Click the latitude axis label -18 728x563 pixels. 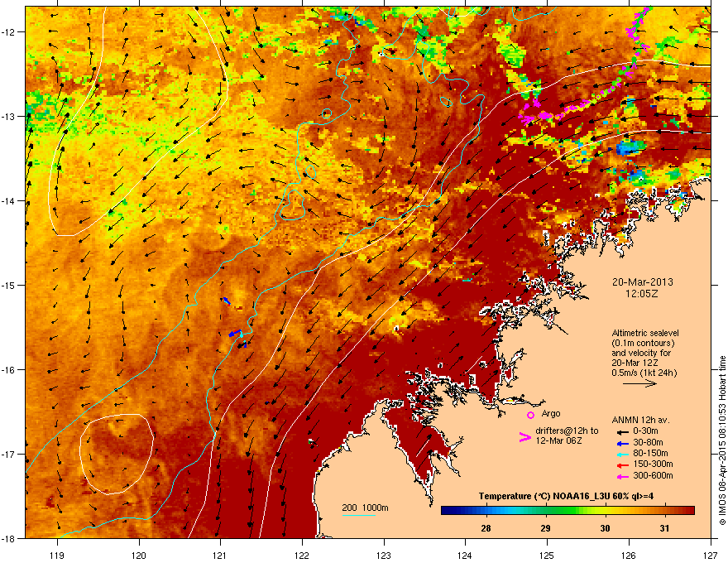coord(9,538)
